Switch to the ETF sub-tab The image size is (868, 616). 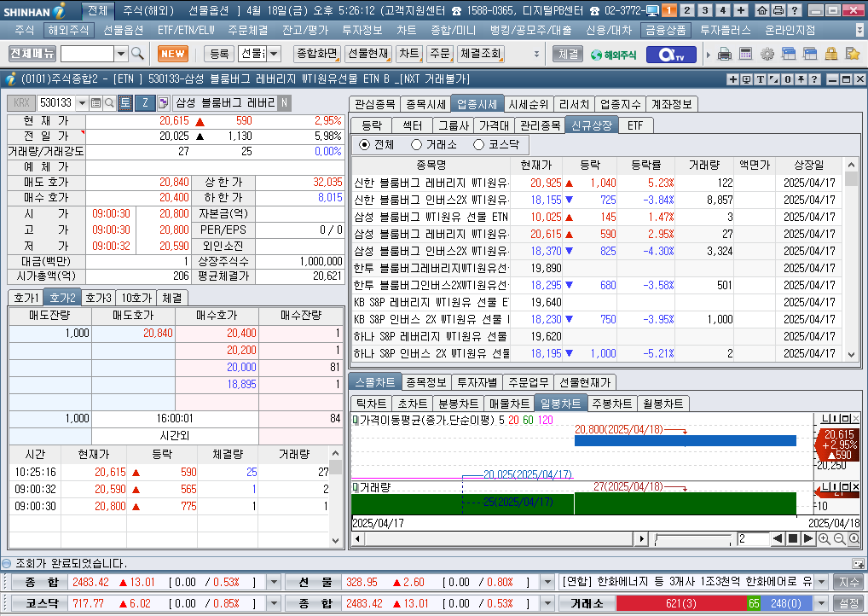coord(635,125)
